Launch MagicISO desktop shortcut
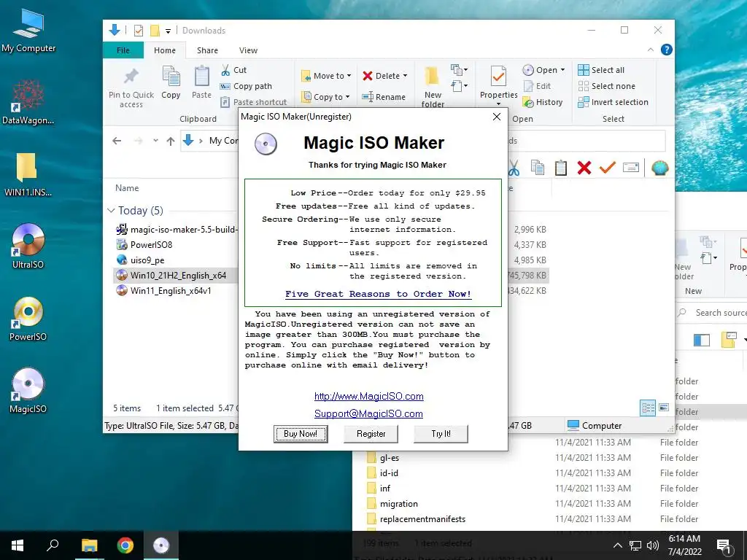The height and width of the screenshot is (560, 747). tap(28, 391)
